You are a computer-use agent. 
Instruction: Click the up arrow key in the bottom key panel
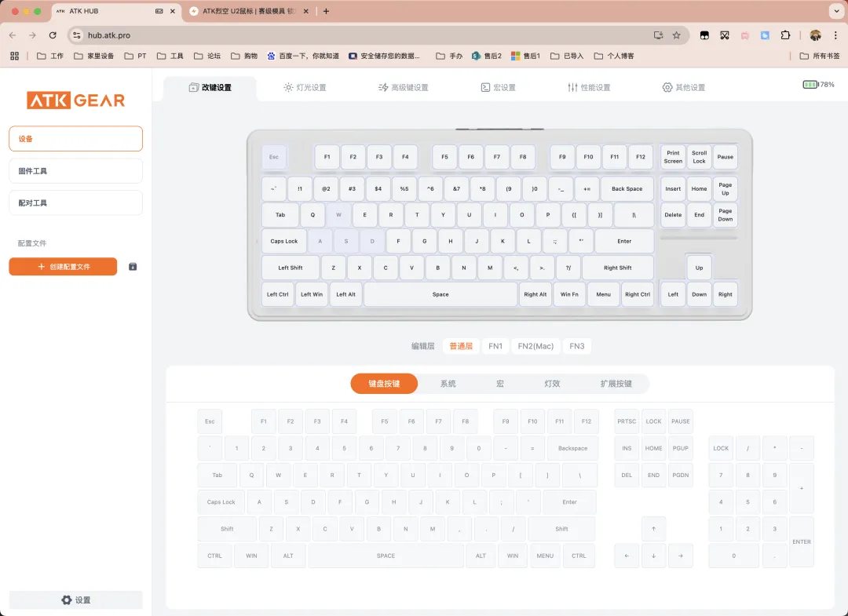pos(653,529)
